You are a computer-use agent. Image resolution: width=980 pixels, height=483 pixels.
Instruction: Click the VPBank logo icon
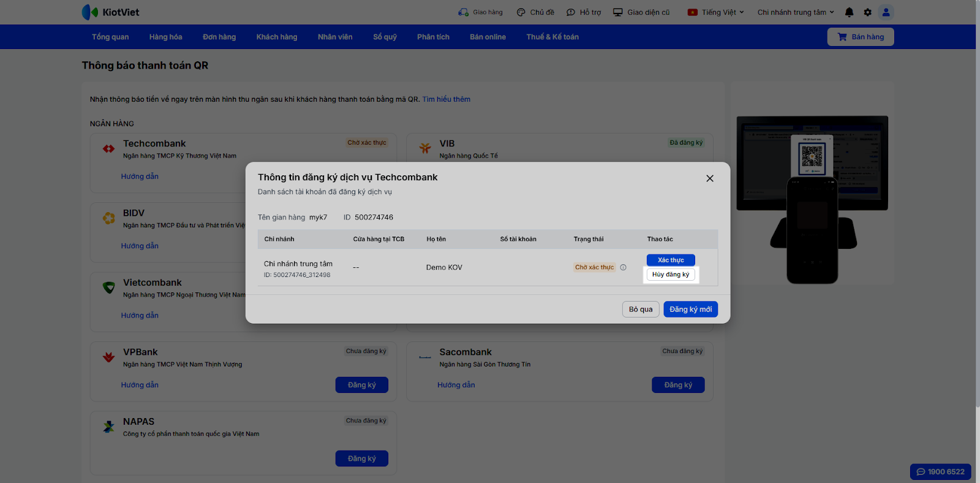109,357
